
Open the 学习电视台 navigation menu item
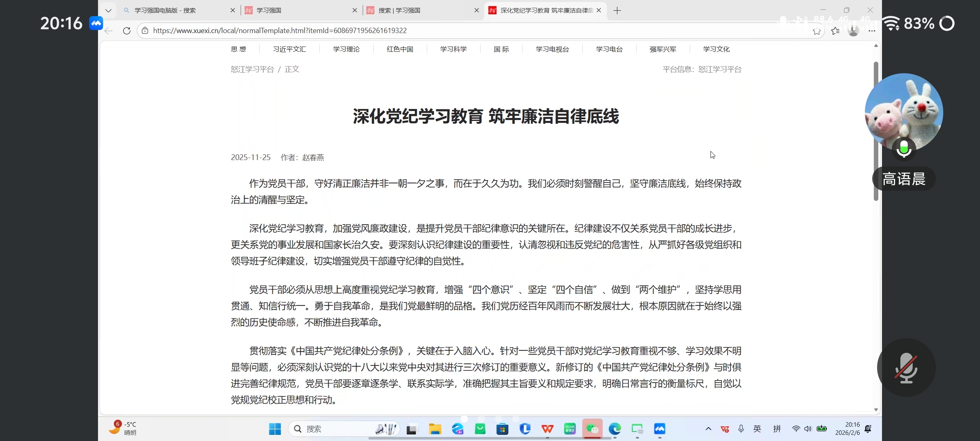coord(552,49)
